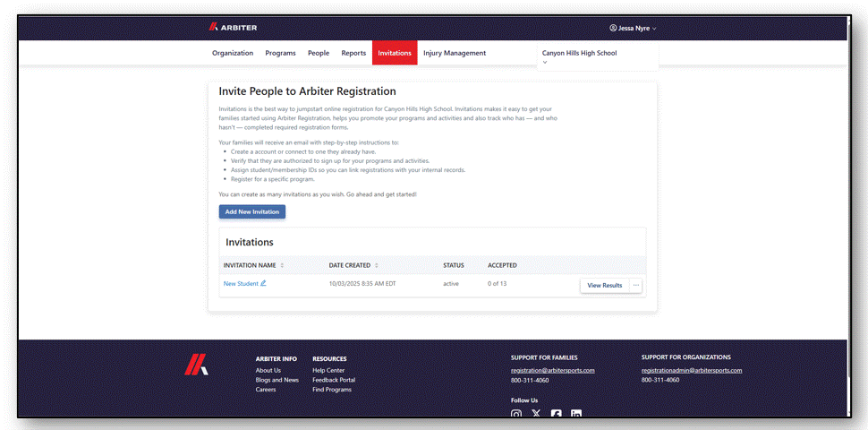
Task: Sort by Invitation Name column
Action: pyautogui.click(x=253, y=265)
